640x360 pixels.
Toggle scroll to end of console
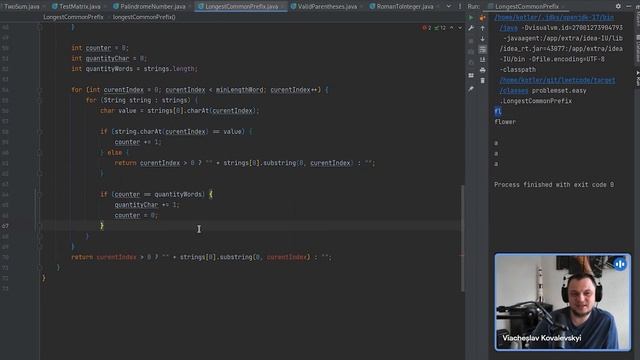482,60
